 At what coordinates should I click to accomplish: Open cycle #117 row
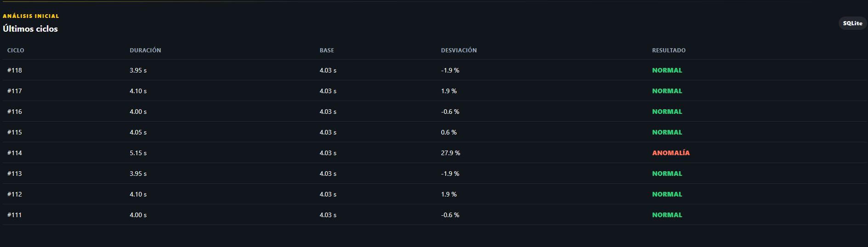435,91
